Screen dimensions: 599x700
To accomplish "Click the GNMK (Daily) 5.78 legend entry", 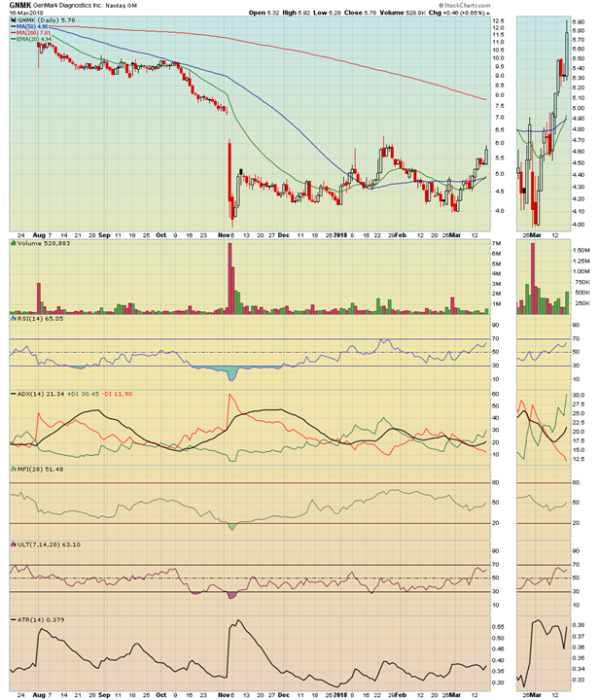I will [47, 20].
